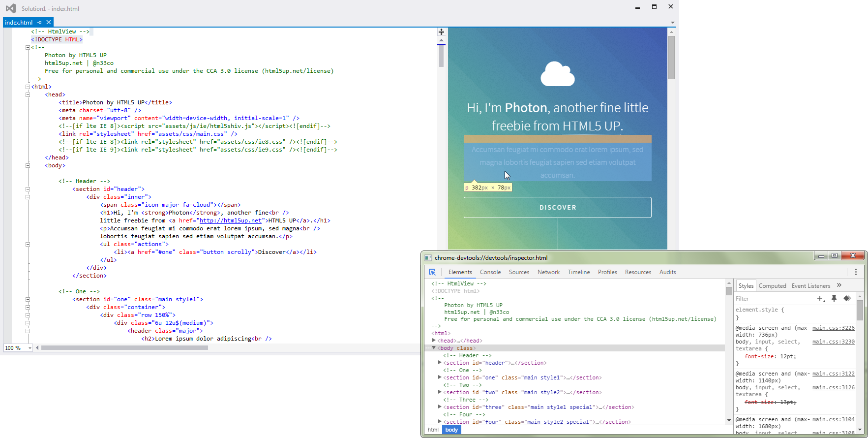Toggle element state pin icon in Styles
The height and width of the screenshot is (438, 868).
coord(834,298)
